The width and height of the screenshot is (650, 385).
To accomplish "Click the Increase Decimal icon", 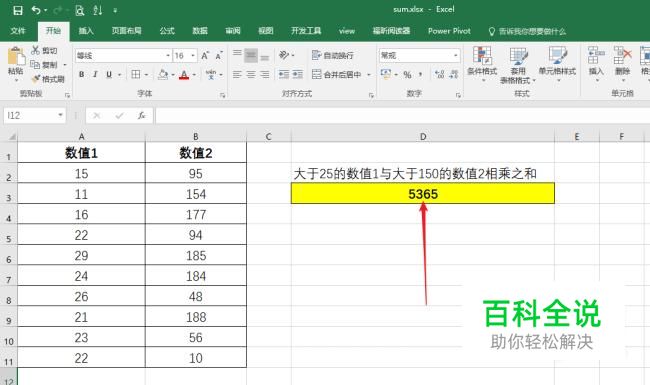I will coord(439,75).
